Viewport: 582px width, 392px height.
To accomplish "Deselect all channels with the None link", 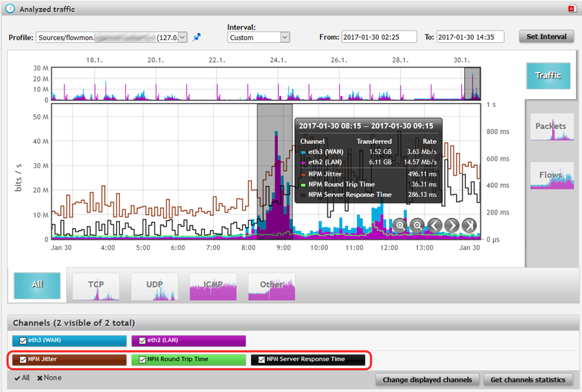I will click(49, 378).
